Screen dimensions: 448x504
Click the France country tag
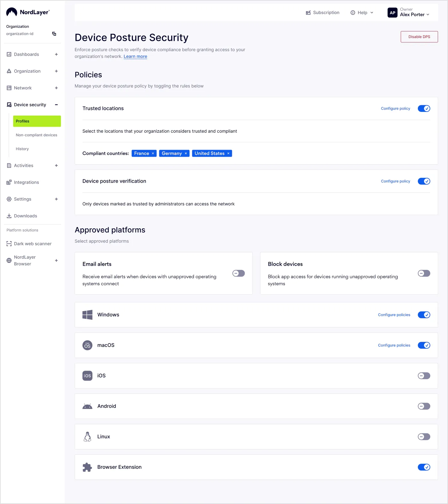[x=144, y=154]
